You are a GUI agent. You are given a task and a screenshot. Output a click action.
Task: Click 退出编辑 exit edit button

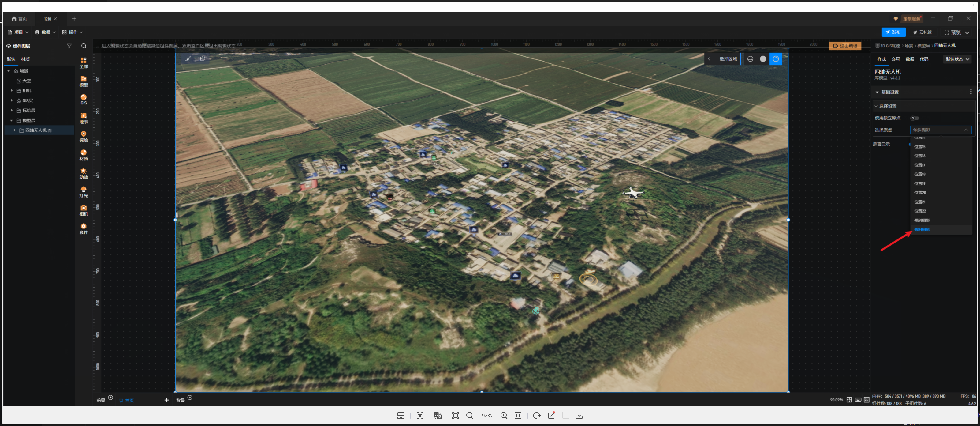click(844, 46)
